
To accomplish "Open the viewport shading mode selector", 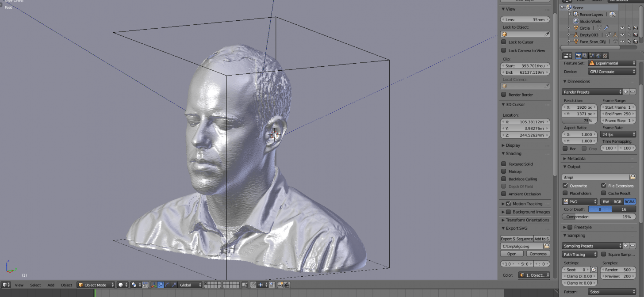I will pos(123,285).
